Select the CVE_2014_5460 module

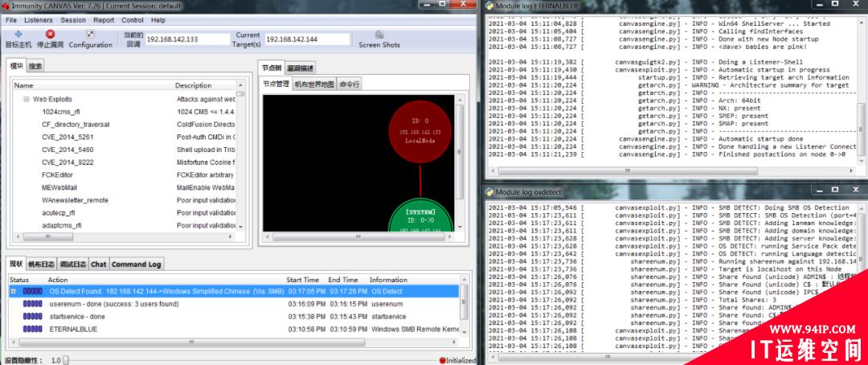[x=68, y=150]
